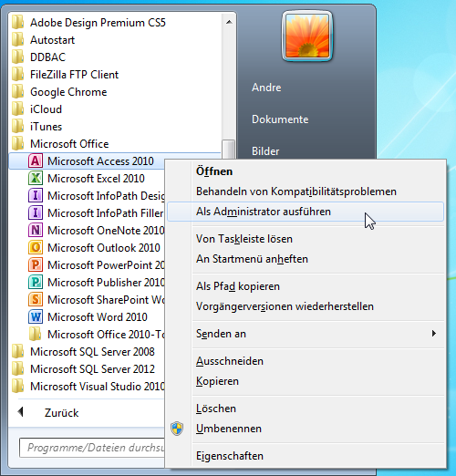Select Als Pfad kopieren
The width and height of the screenshot is (456, 476).
click(x=306, y=286)
